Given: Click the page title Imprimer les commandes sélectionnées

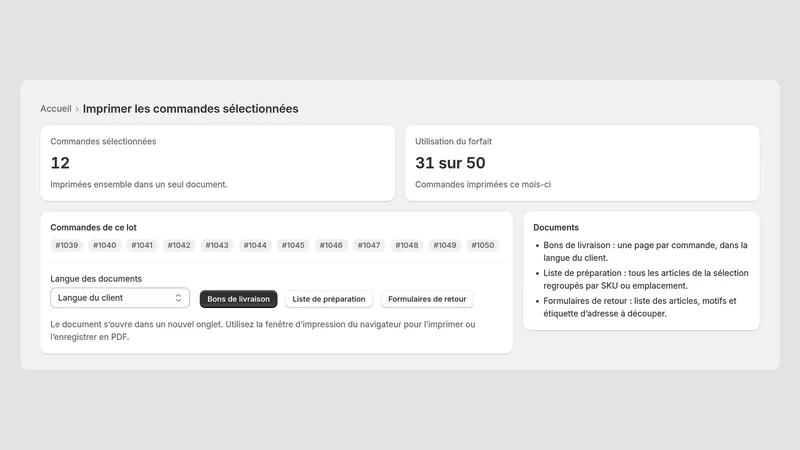Looking at the screenshot, I should (x=190, y=109).
